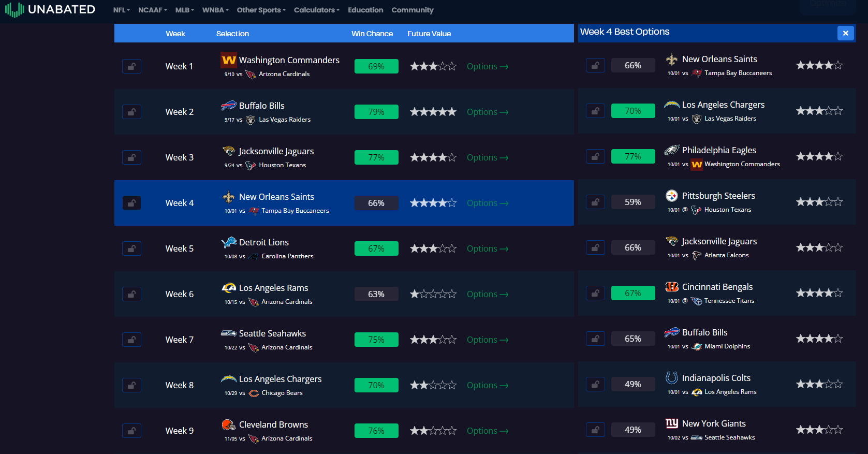Click the Jacksonville Jaguars logo in Week 3

point(228,151)
